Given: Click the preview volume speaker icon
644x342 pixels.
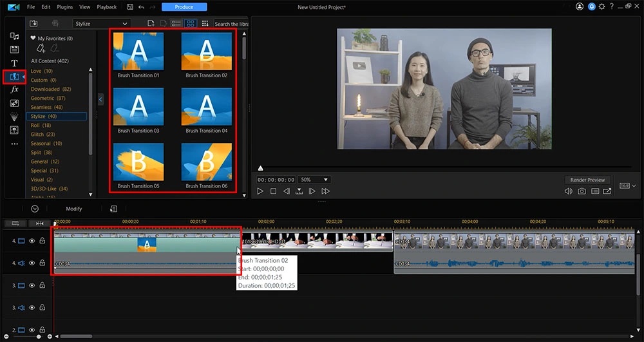Looking at the screenshot, I should point(568,191).
